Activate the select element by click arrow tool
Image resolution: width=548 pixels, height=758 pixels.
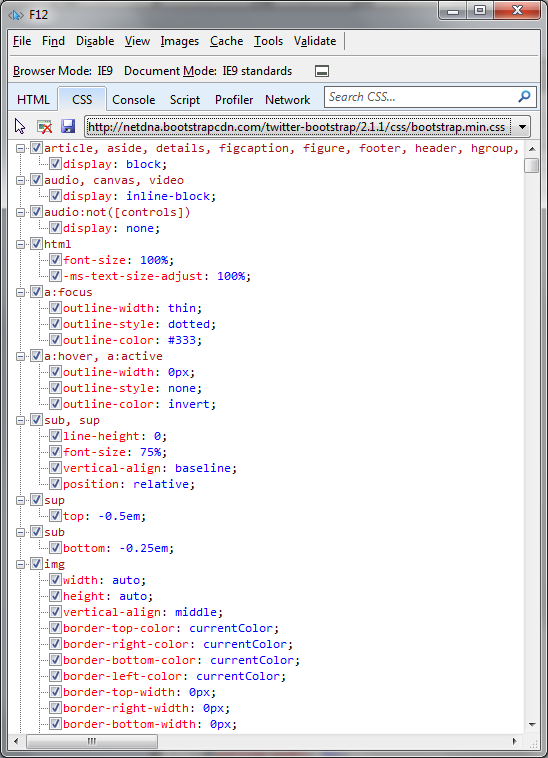pos(20,127)
